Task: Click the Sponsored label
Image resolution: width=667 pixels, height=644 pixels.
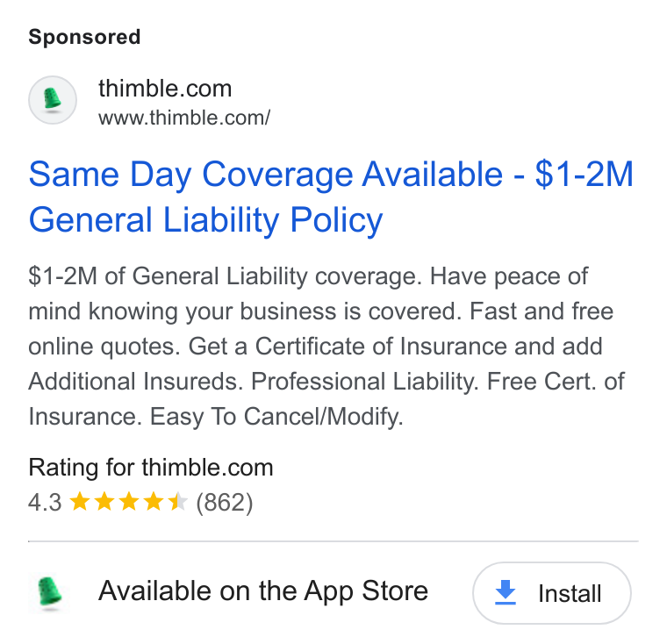Action: click(84, 37)
